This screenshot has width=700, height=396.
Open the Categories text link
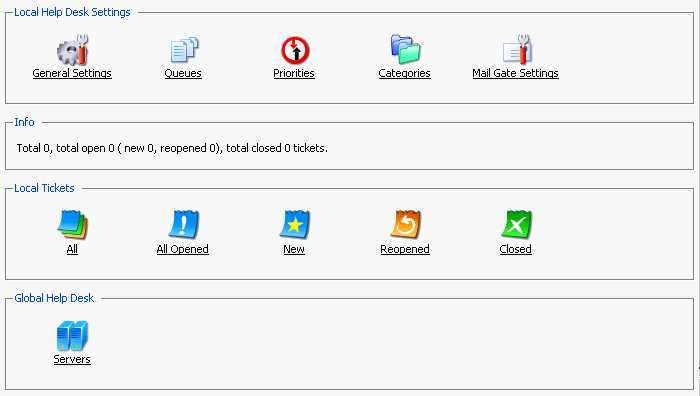click(404, 73)
